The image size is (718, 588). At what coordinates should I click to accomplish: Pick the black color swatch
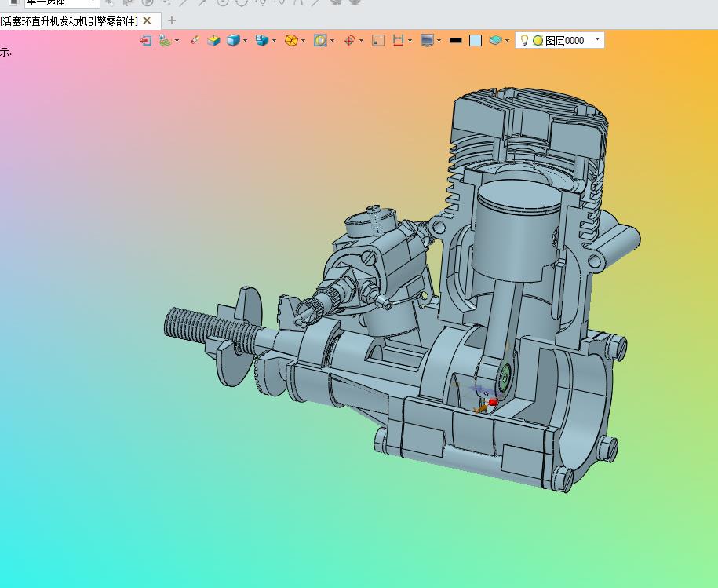[456, 40]
